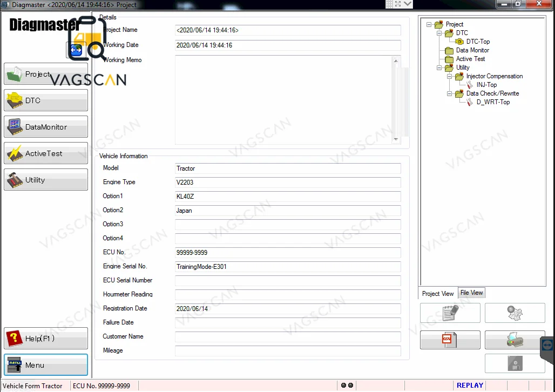The height and width of the screenshot is (392, 555).
Task: Click the notepad edit icon button
Action: [x=450, y=313]
